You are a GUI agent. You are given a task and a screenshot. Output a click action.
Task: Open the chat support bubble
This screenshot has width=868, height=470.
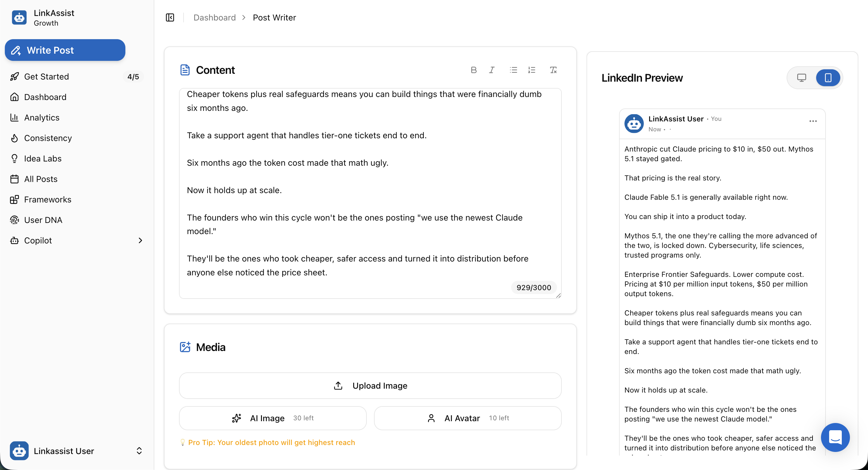point(835,437)
